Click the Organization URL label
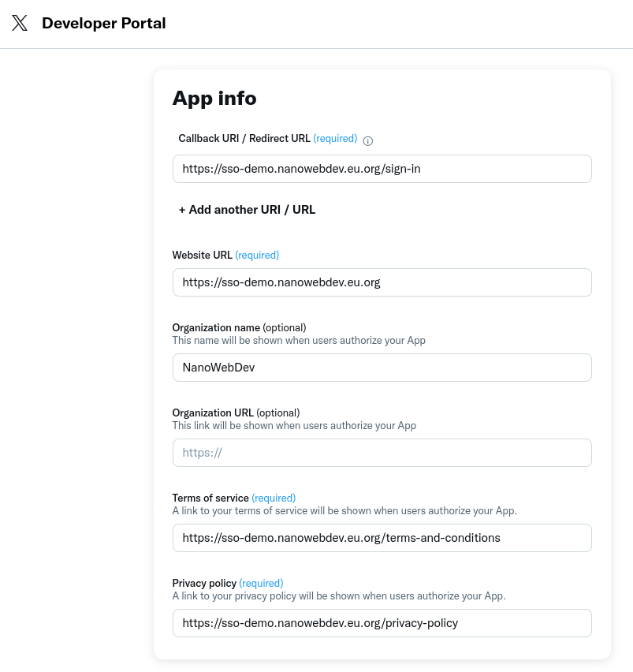 click(213, 413)
